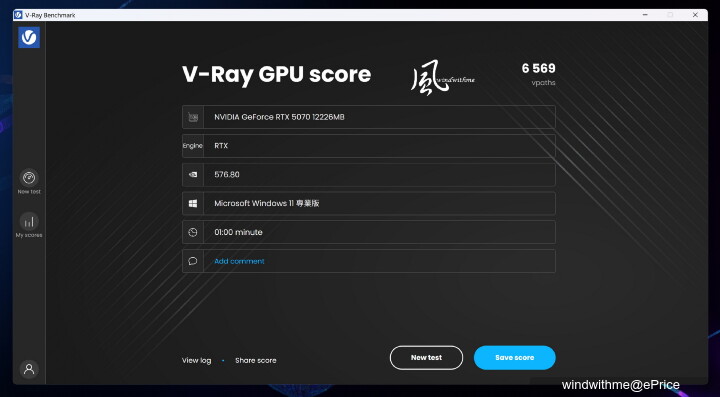Select the Engine label in engine row
Screen dimensions: 720x397
(x=192, y=146)
